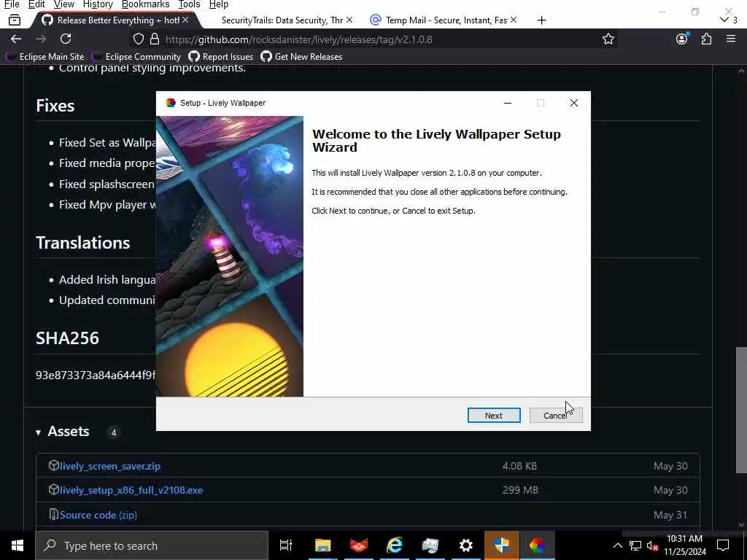Close the Release Better Everything tab

click(185, 20)
